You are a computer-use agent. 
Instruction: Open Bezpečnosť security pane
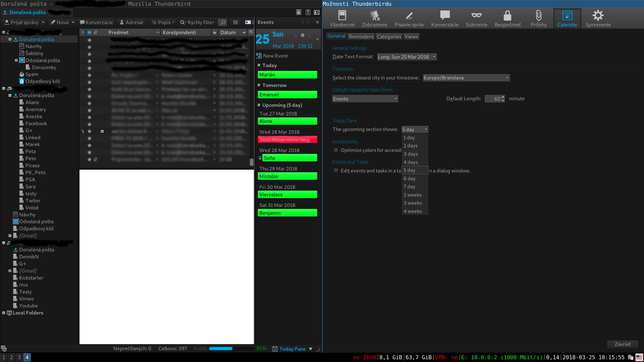[507, 19]
